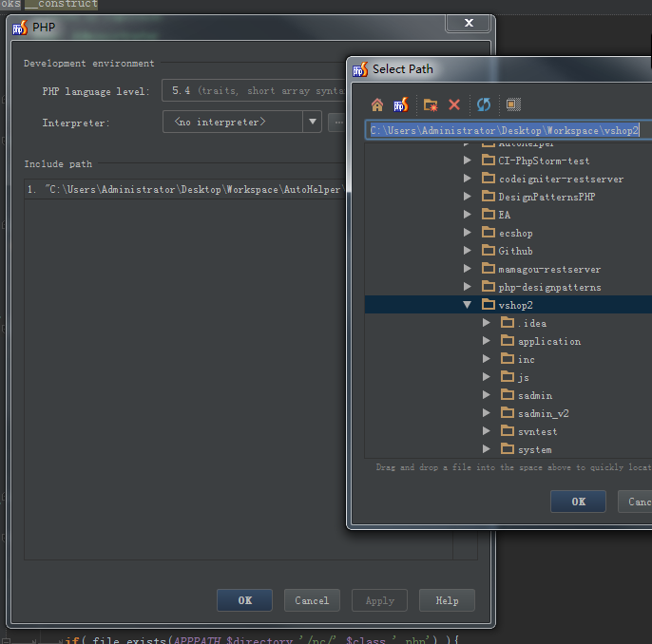This screenshot has width=652, height=644.
Task: Collapse the vshop2 folder
Action: click(468, 305)
